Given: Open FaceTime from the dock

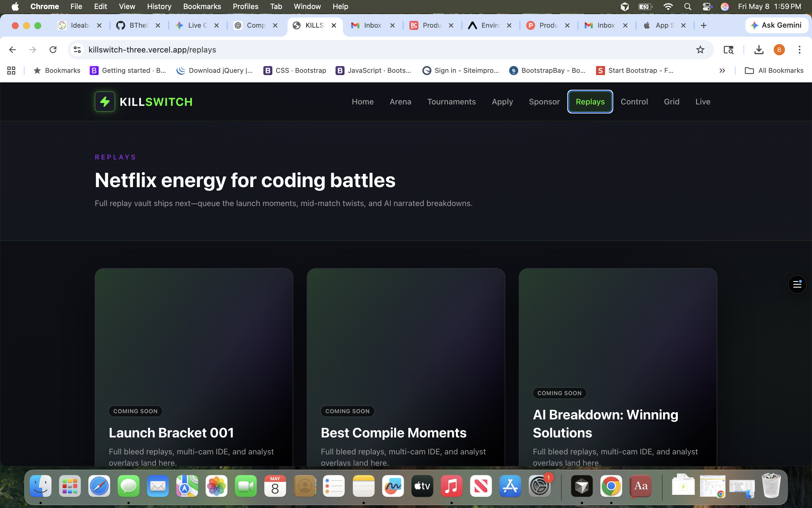Looking at the screenshot, I should click(246, 486).
